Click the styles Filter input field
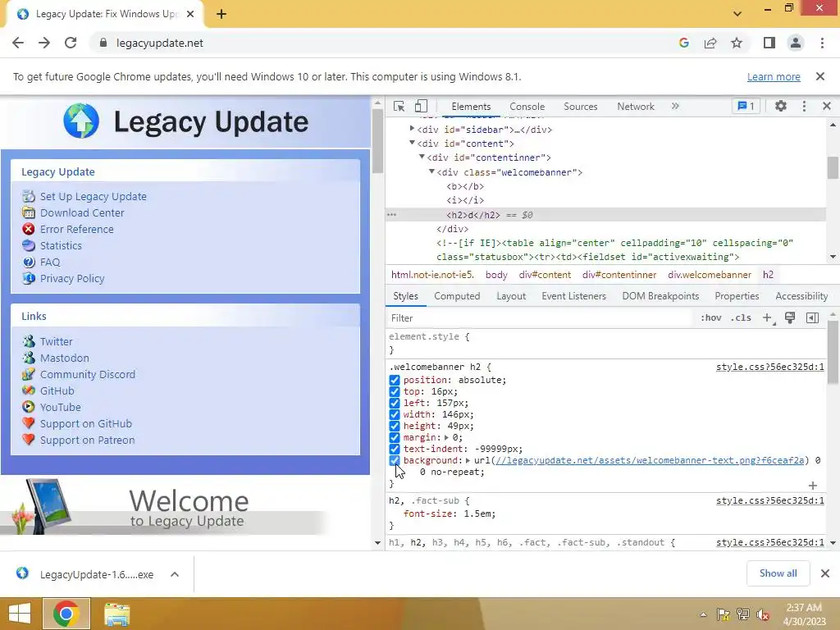840x630 pixels. [x=540, y=318]
